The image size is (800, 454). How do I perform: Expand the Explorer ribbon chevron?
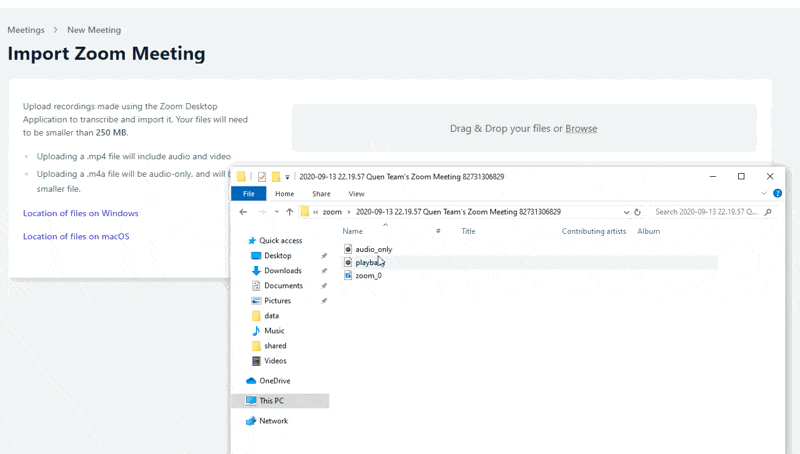click(764, 193)
